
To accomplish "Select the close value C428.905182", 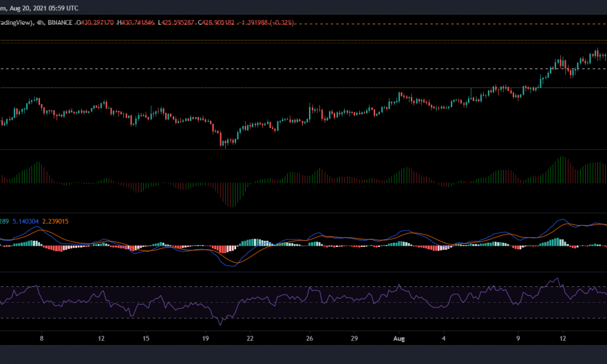I will click(216, 23).
